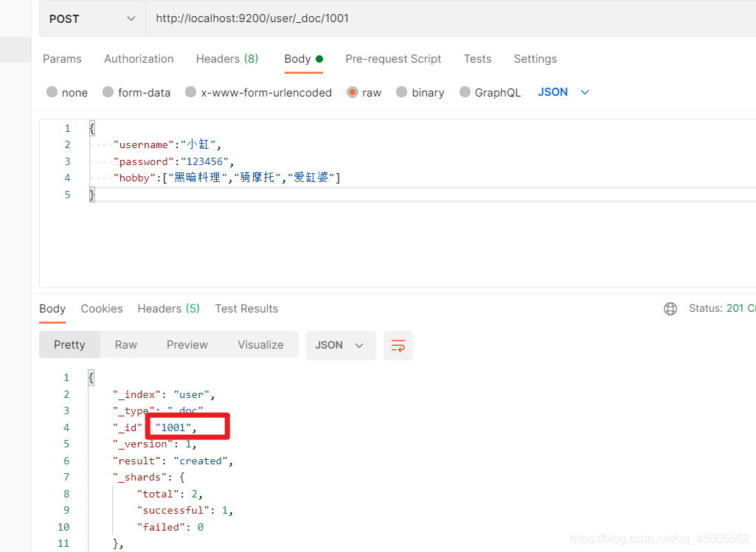Click request body line number 1

tap(68, 128)
